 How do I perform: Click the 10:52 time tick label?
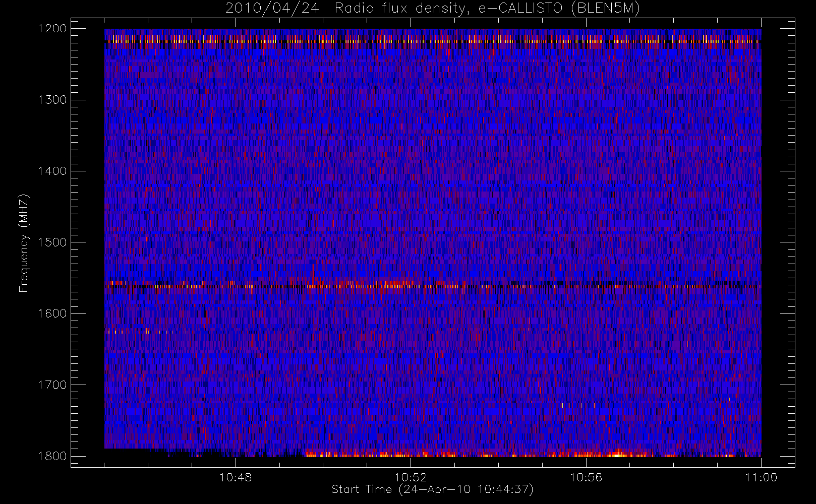coord(411,477)
